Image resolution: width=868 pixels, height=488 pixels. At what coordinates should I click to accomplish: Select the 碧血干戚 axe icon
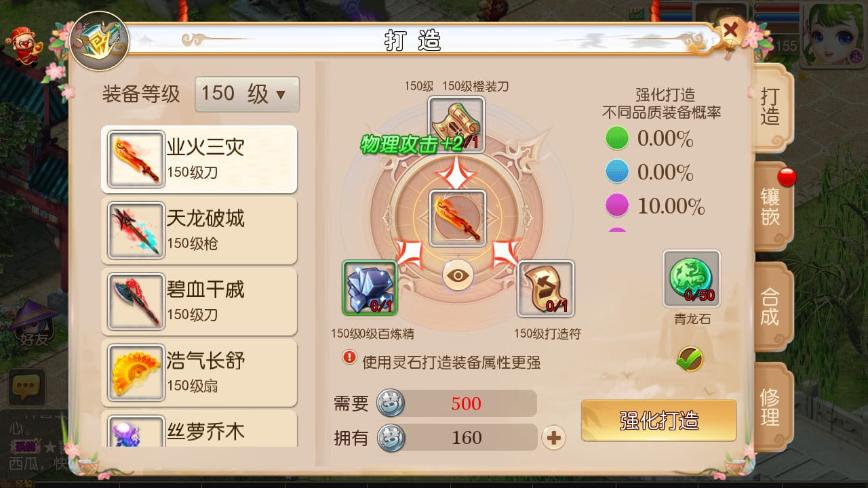(x=136, y=302)
